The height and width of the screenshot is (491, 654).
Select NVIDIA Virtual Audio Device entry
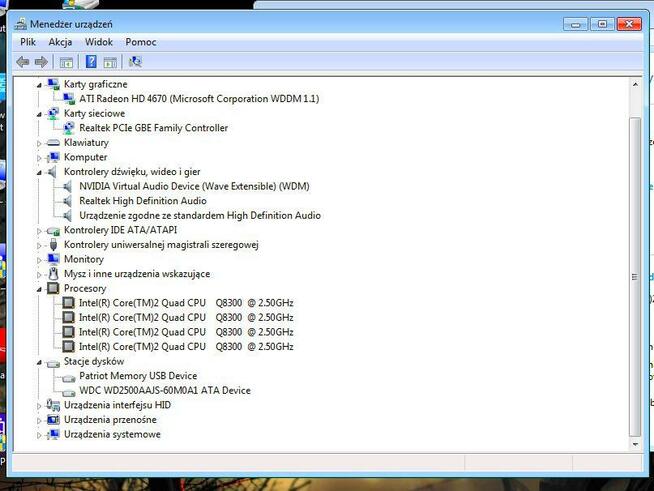click(x=194, y=186)
